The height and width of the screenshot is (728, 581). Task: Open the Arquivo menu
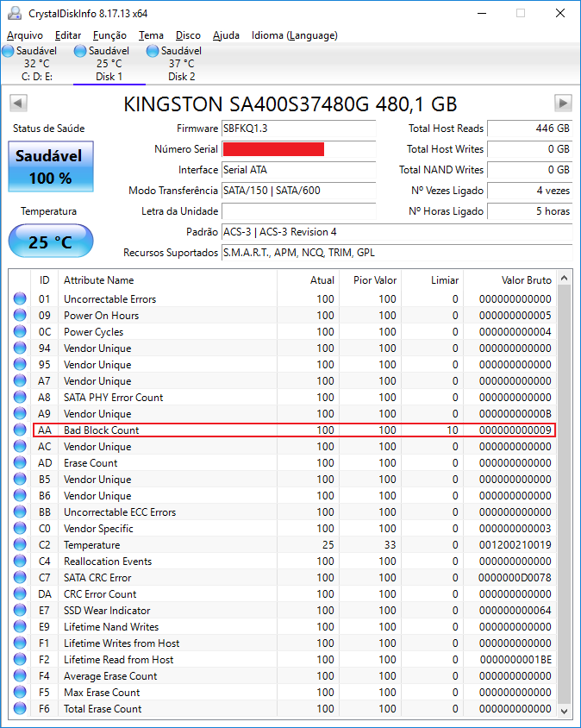(x=25, y=35)
